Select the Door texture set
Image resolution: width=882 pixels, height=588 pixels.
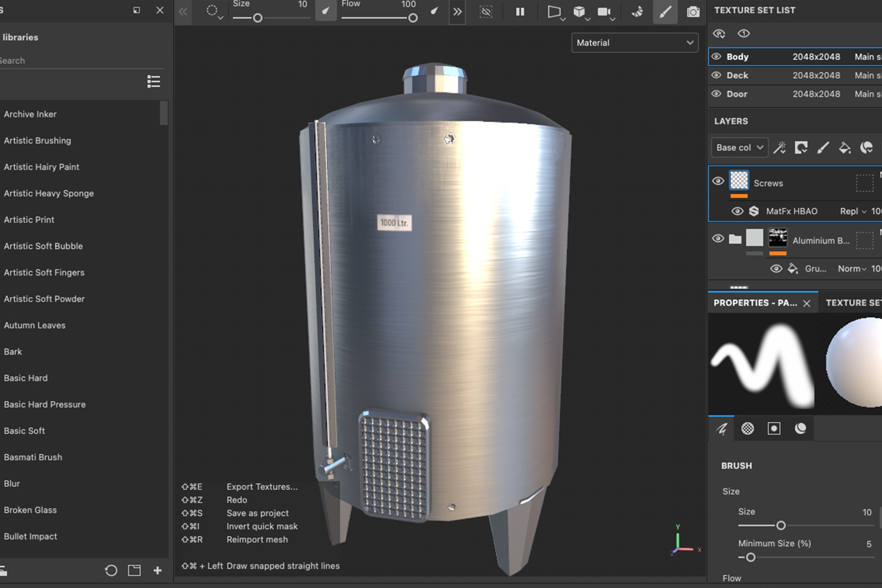737,94
